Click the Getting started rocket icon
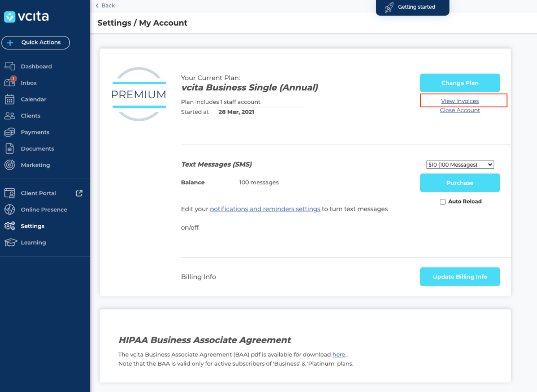 (x=389, y=7)
